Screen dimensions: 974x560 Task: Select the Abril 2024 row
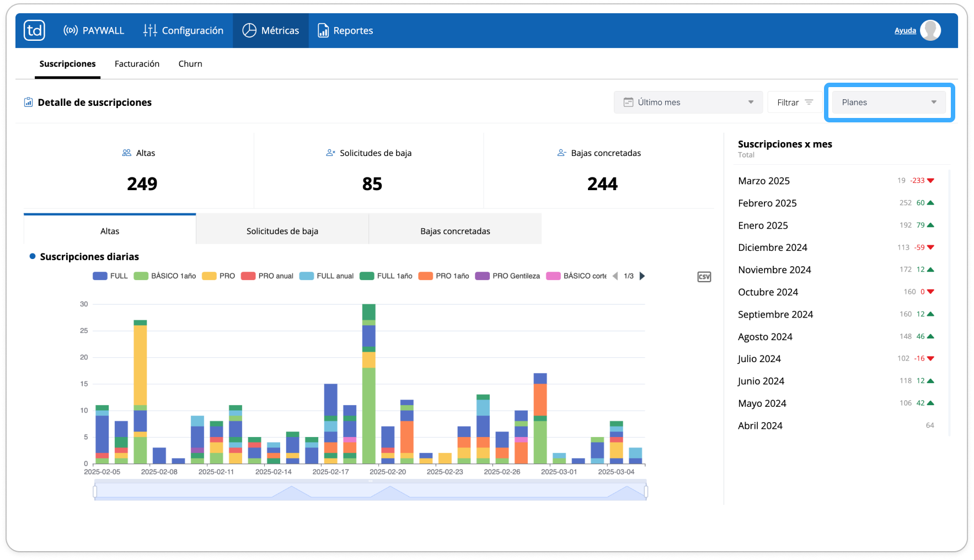(836, 426)
